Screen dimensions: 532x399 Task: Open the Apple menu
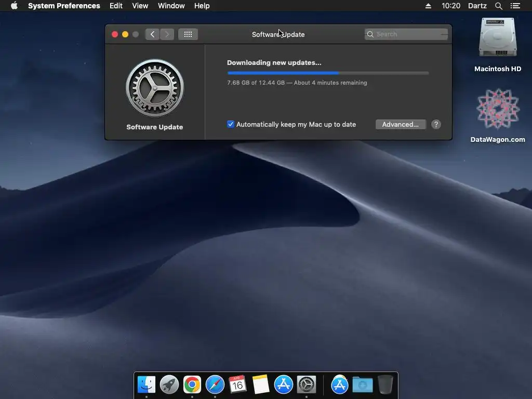pyautogui.click(x=14, y=6)
